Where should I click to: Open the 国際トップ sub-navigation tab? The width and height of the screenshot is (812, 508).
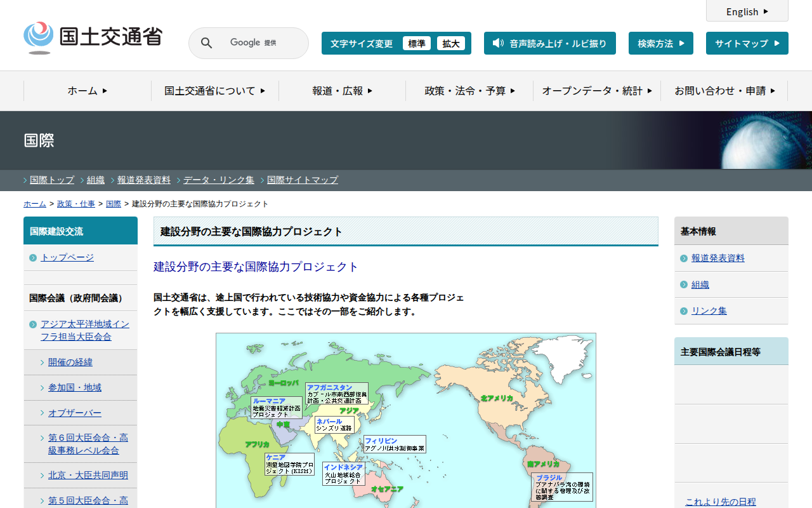[x=51, y=180]
